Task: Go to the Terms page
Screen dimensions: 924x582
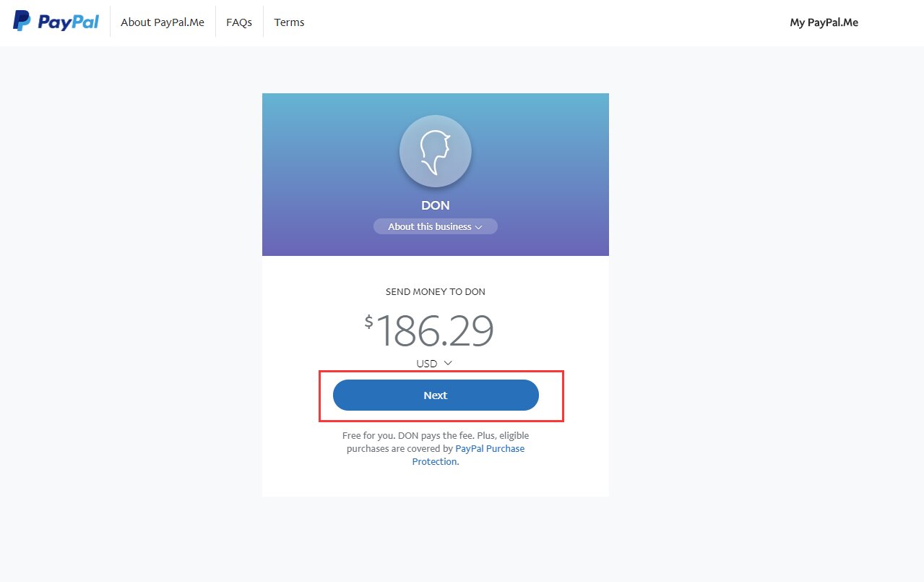Action: (289, 22)
